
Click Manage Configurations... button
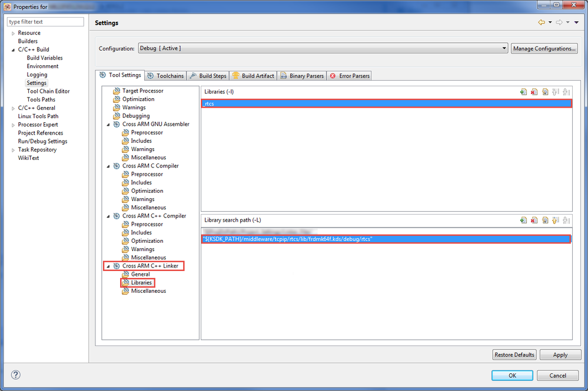coord(544,48)
